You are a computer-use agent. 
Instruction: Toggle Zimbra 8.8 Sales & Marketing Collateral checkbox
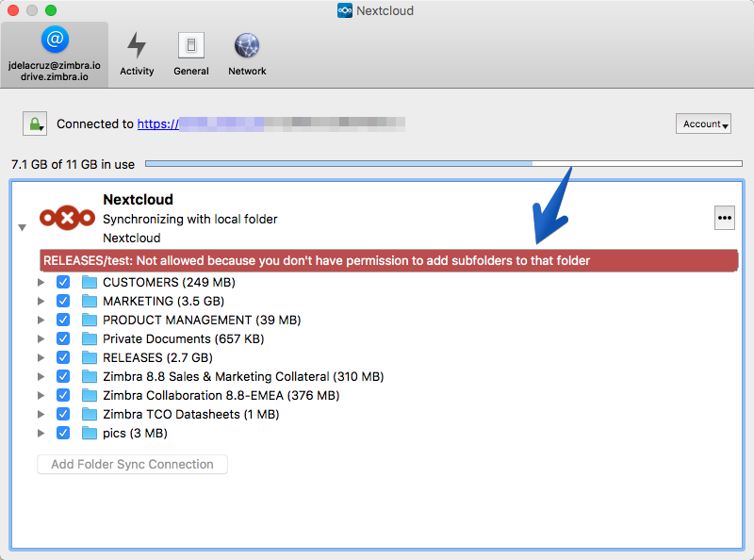tap(63, 376)
